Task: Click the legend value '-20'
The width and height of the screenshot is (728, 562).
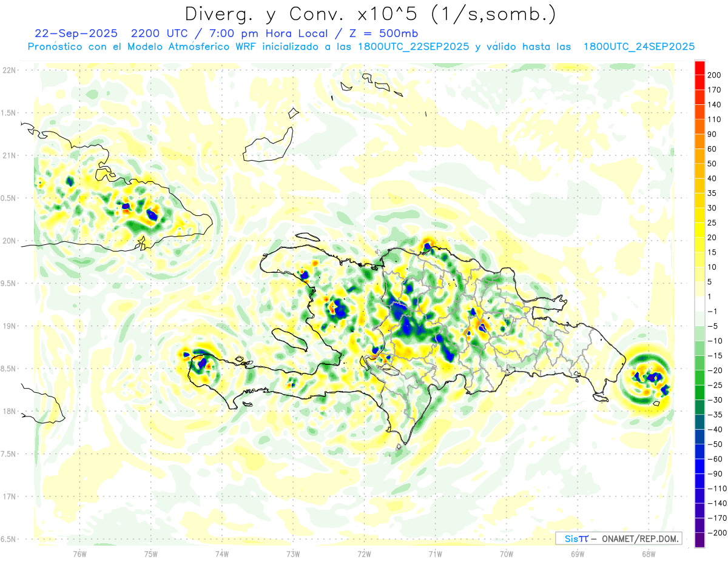Action: point(715,370)
